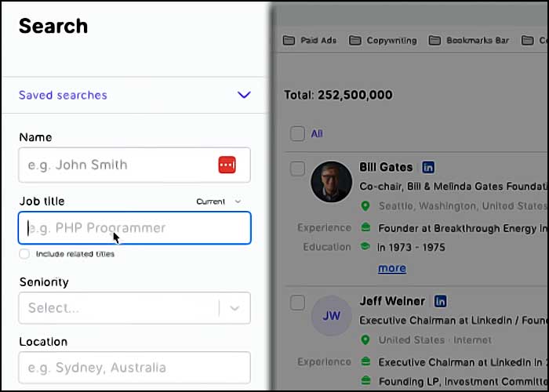
Task: Open the Current job title dropdown
Action: tap(219, 201)
